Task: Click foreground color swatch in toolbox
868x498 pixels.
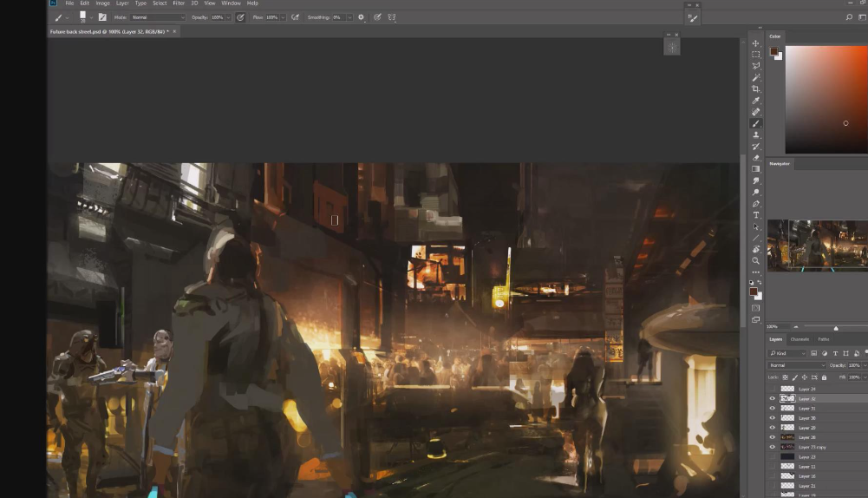Action: 754,292
